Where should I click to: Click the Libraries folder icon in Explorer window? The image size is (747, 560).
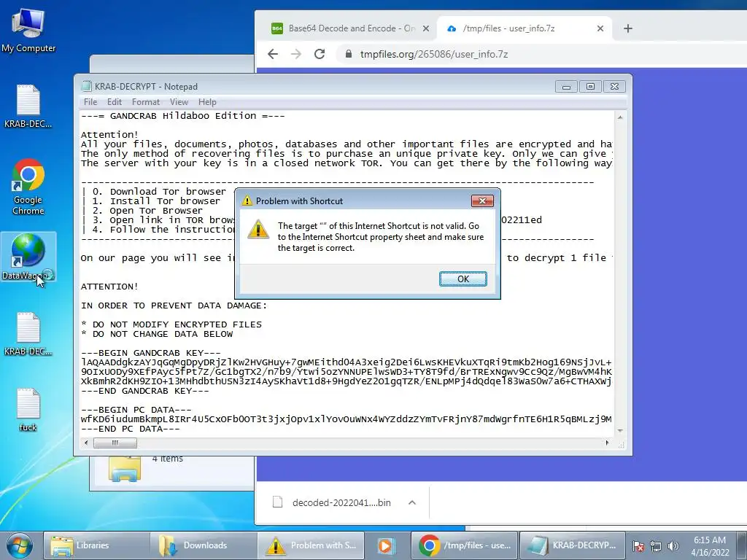125,469
